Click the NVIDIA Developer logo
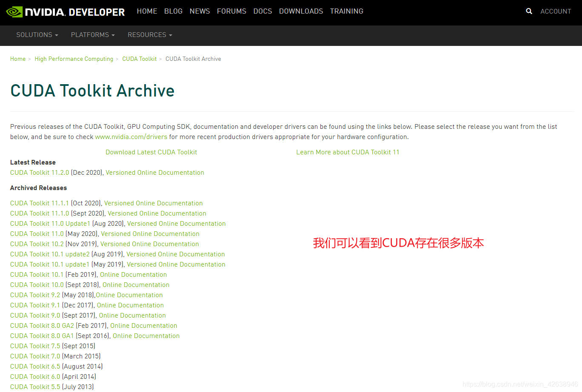The height and width of the screenshot is (392, 582). [66, 12]
